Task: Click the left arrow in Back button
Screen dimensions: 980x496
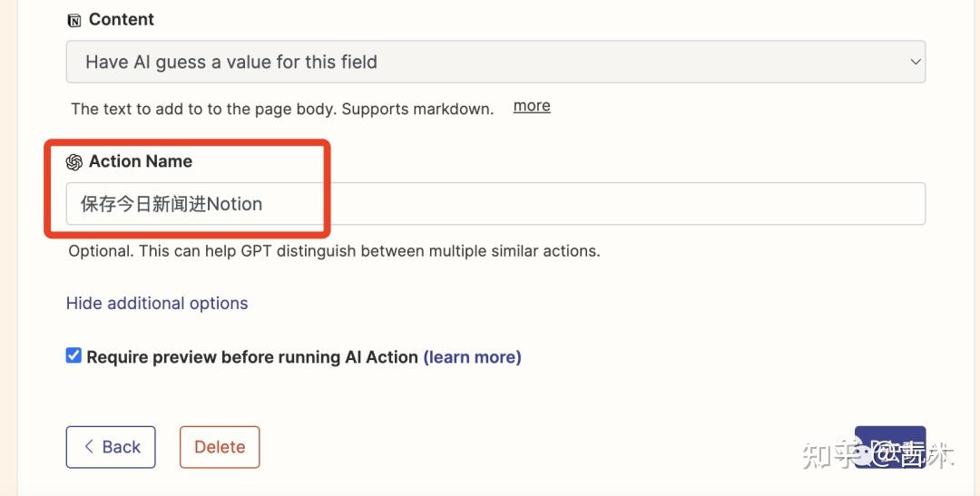Action: (x=89, y=447)
